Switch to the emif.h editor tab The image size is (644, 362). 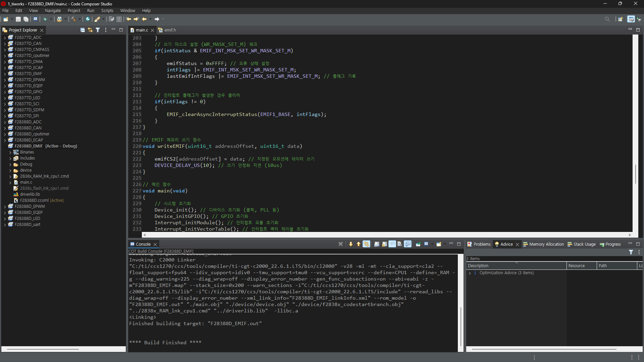[170, 30]
